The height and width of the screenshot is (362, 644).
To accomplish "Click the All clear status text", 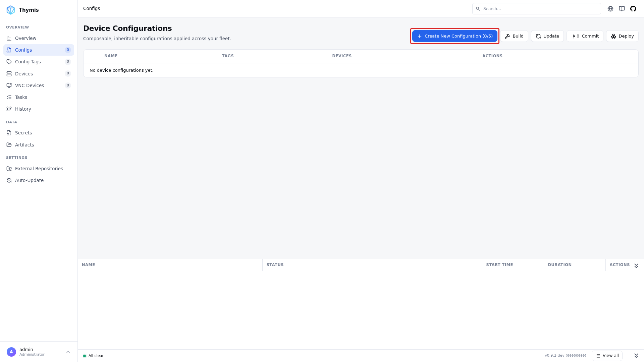I will click(96, 356).
